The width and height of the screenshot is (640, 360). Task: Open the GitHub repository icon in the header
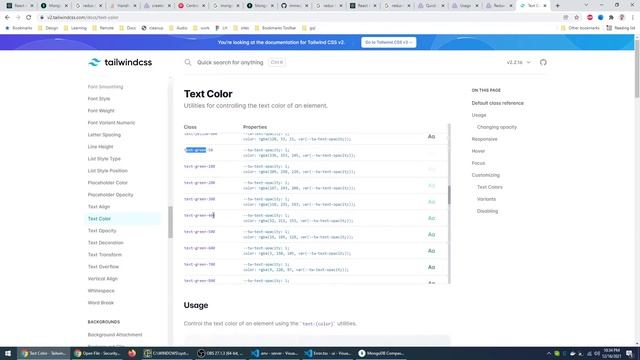tap(543, 62)
